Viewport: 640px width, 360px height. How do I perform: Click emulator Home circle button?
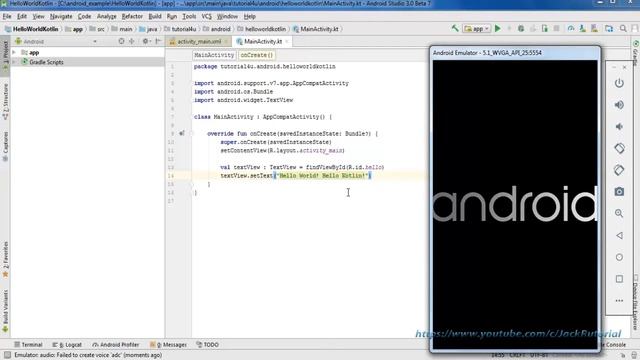pos(619,257)
